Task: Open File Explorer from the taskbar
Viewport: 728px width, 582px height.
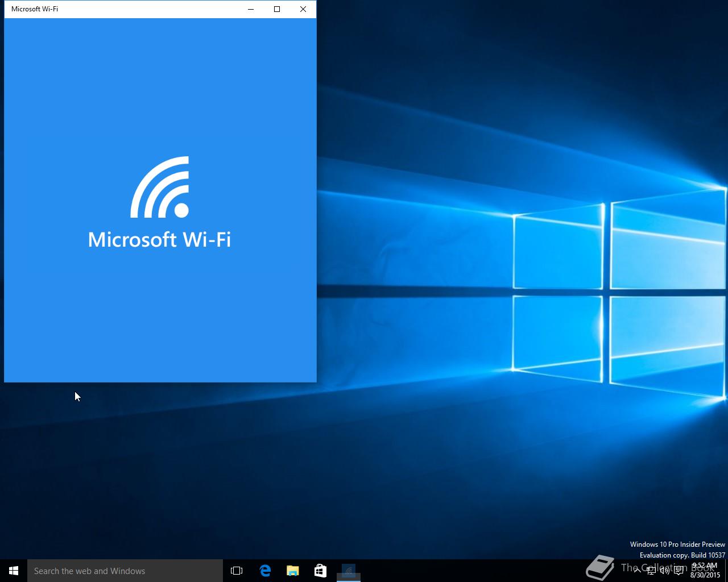Action: (x=293, y=571)
